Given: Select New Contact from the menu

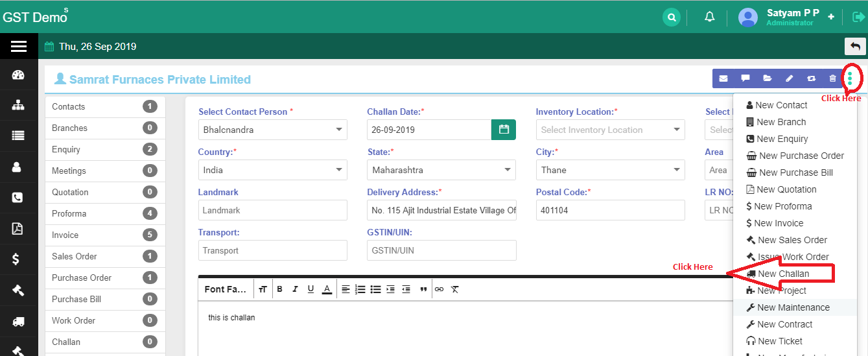Looking at the screenshot, I should point(795,105).
